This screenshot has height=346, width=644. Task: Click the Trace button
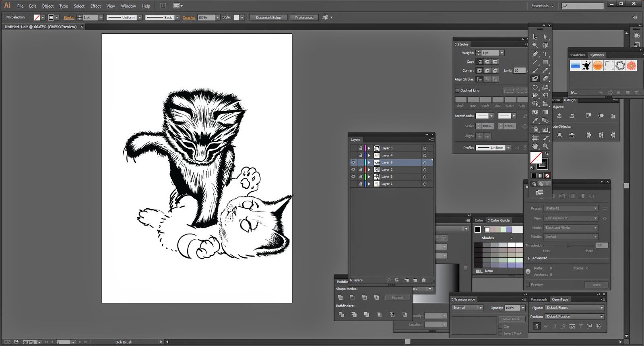(596, 285)
